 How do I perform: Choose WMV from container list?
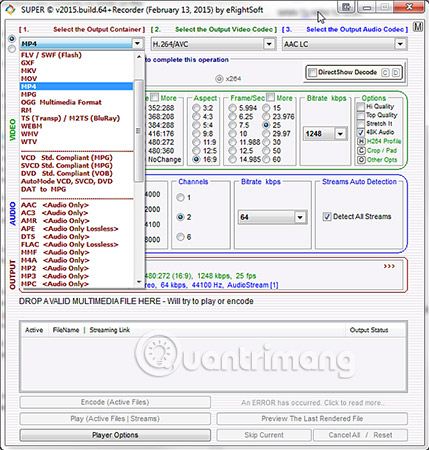[76, 134]
